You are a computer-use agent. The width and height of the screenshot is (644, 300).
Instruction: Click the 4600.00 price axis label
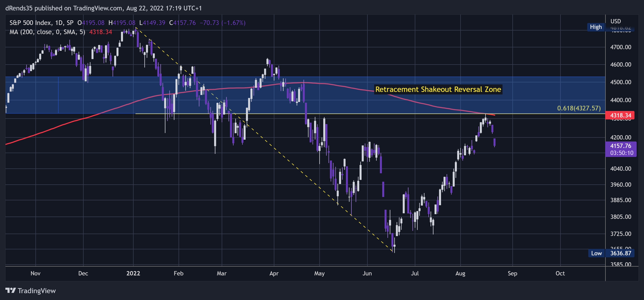point(620,65)
